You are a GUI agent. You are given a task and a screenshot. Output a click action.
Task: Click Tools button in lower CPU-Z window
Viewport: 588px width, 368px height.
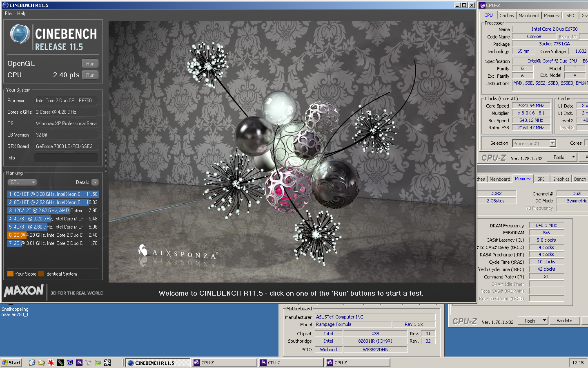click(530, 321)
